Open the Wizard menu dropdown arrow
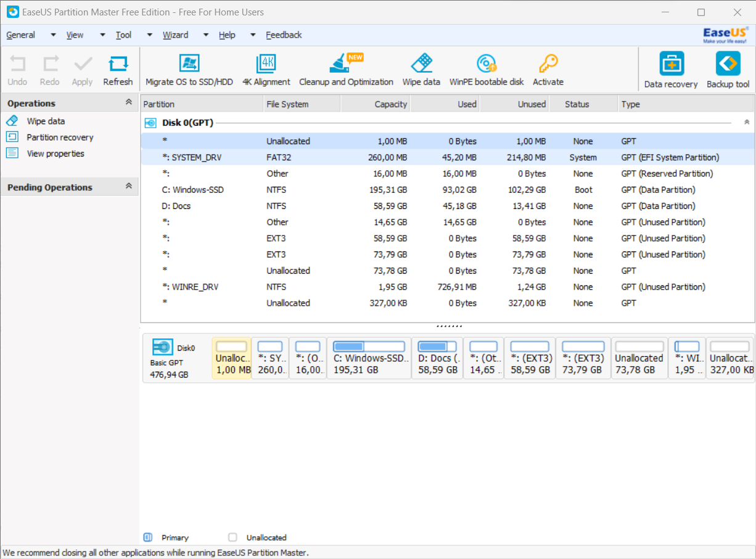756x559 pixels. click(x=205, y=35)
